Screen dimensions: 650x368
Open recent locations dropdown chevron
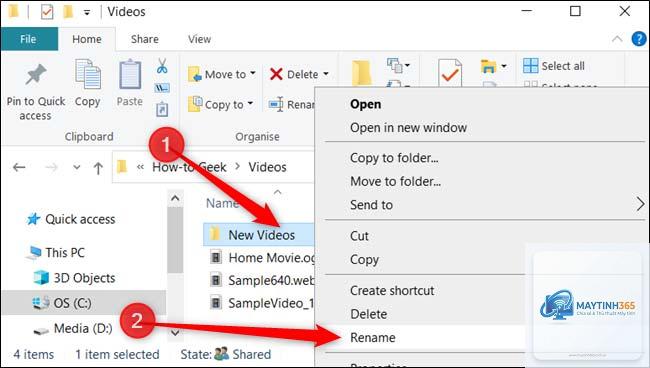(x=77, y=167)
